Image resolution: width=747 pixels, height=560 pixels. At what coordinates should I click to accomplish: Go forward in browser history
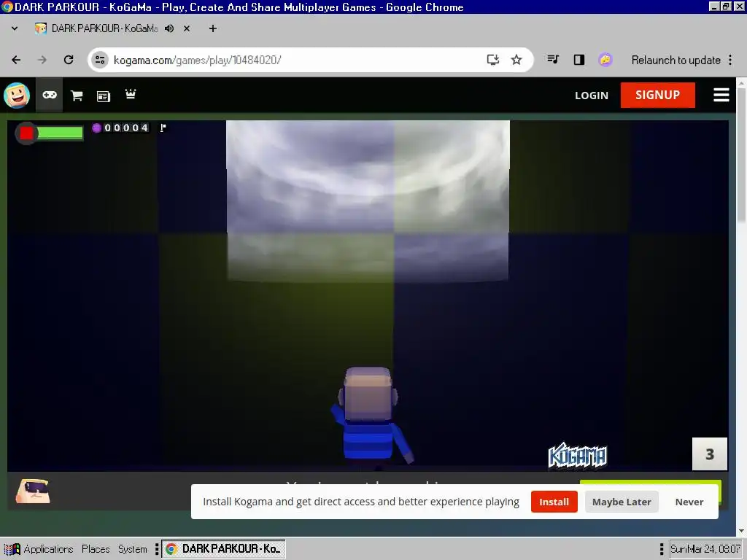pos(42,60)
